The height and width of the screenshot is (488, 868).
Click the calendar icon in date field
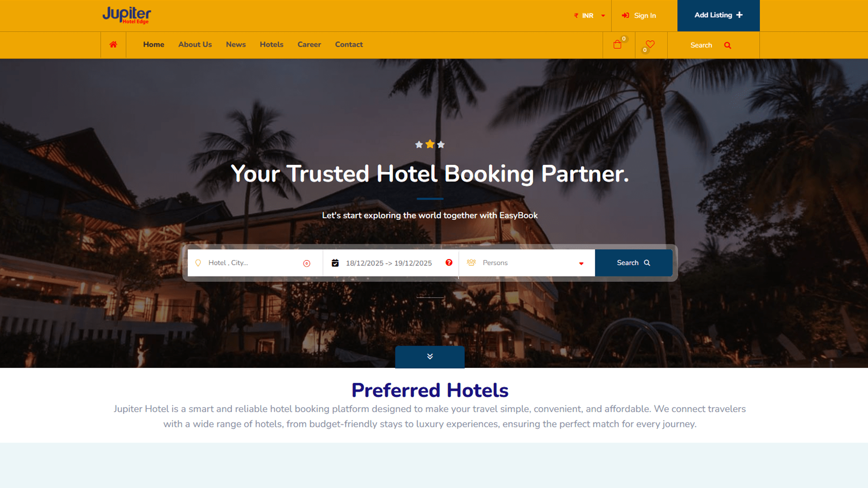coord(335,263)
